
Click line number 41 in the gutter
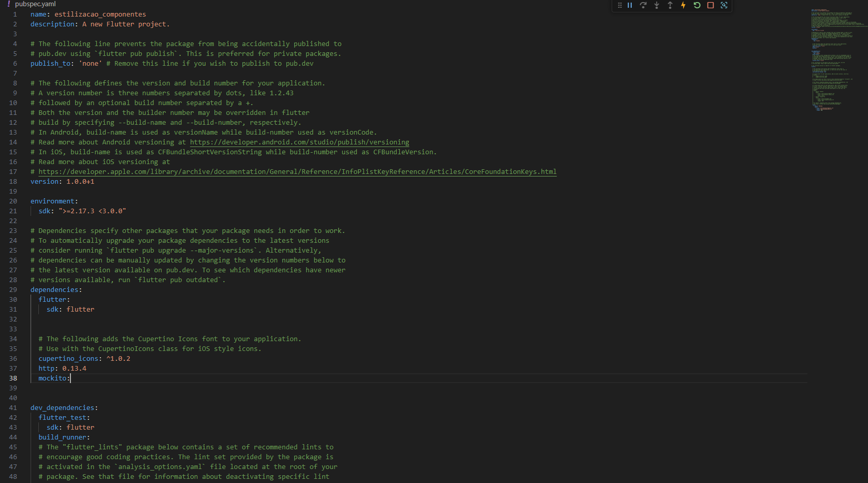coord(13,408)
